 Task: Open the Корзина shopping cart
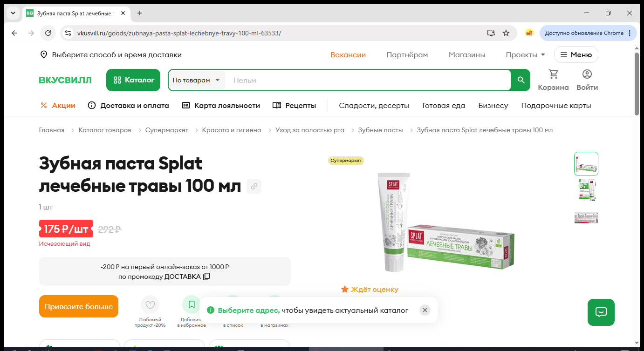(x=553, y=80)
